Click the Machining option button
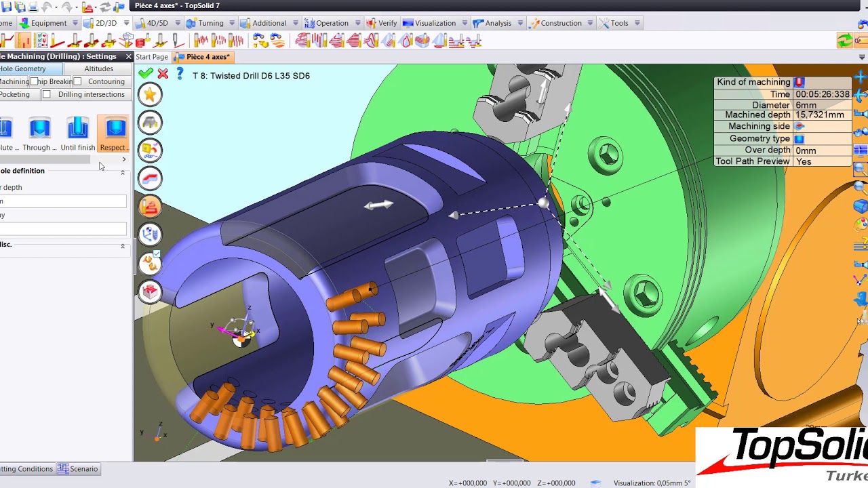The image size is (868, 488). click(x=14, y=81)
